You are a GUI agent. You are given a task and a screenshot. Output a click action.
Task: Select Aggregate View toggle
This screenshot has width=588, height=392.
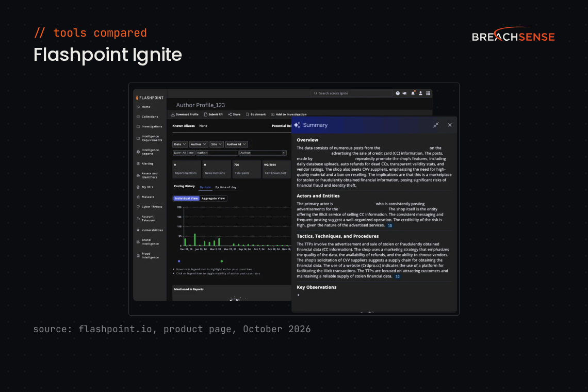click(213, 199)
